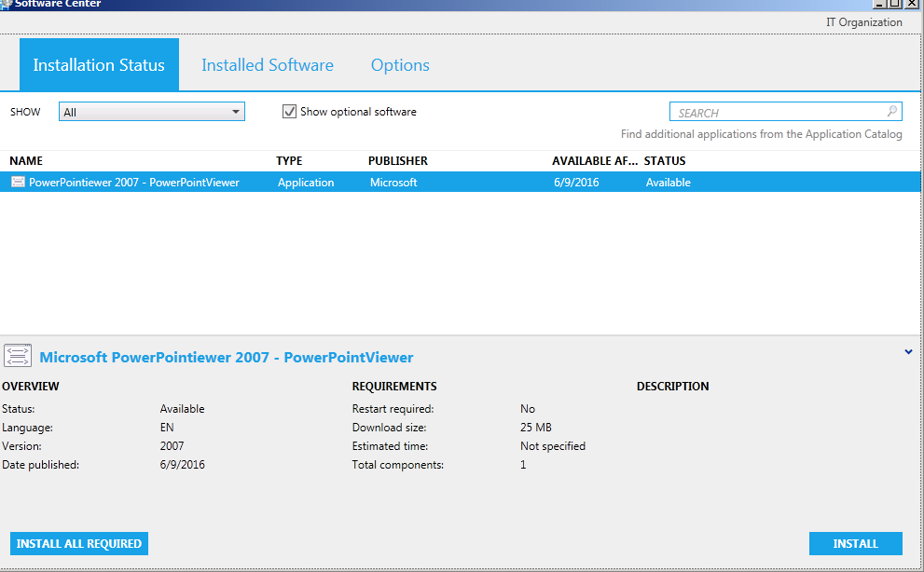
Task: Sort list by TYPE column header
Action: 289,161
